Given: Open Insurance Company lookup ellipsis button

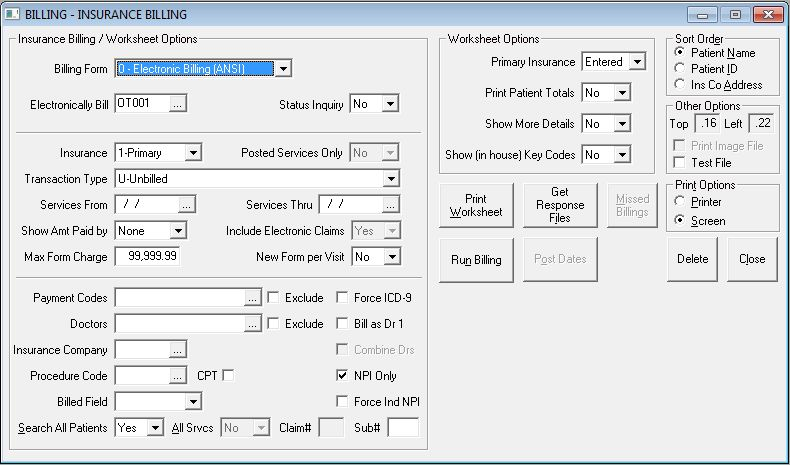Looking at the screenshot, I should [177, 350].
